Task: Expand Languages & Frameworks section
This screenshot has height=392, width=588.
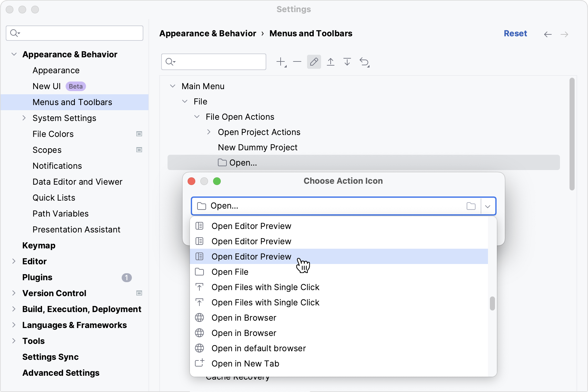Action: [x=14, y=325]
